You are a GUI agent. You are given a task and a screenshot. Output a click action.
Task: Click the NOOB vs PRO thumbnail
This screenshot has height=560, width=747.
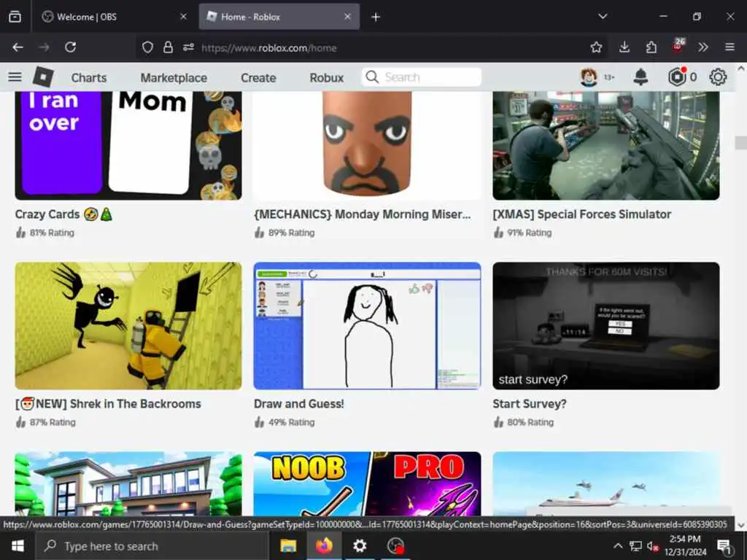pyautogui.click(x=367, y=484)
